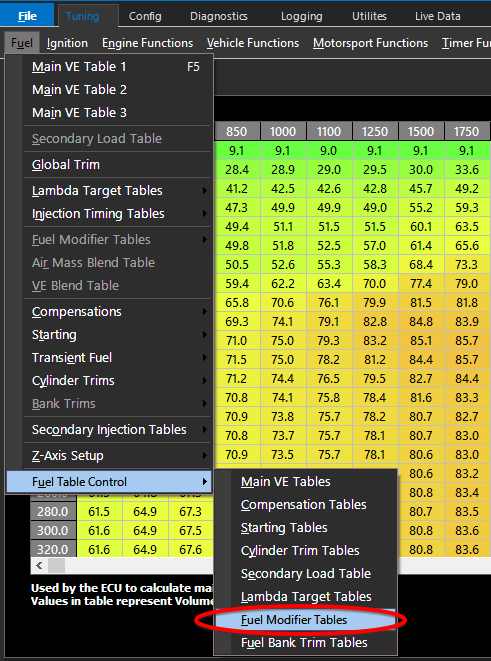Expand the Lambda Target Tables submenu arrow
This screenshot has width=491, height=661.
(x=205, y=191)
